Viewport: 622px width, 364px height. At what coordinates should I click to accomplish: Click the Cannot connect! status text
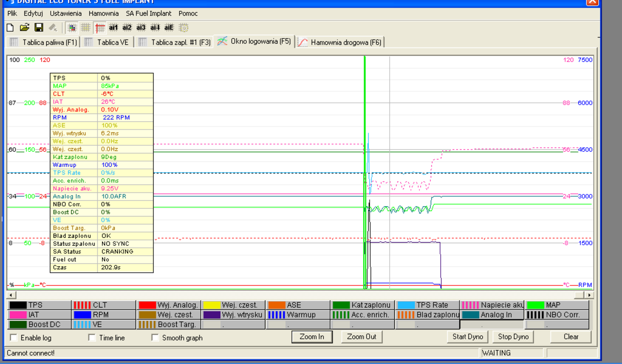tap(31, 353)
